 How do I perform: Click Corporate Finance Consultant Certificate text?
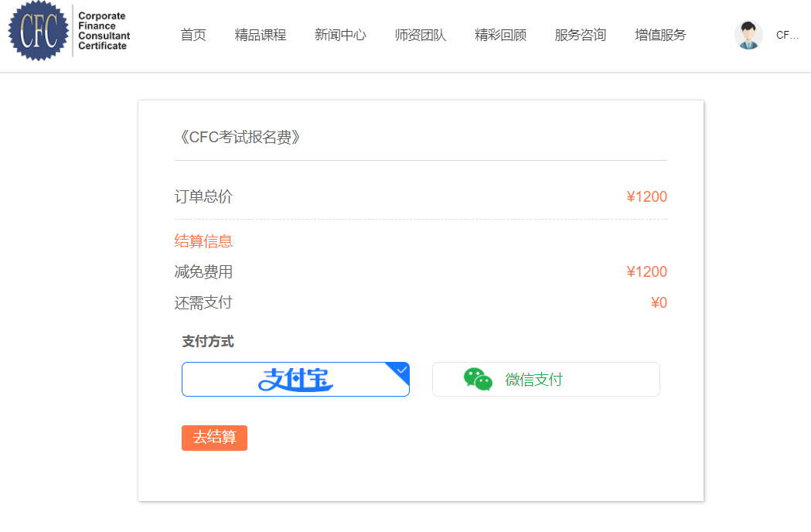point(104,31)
